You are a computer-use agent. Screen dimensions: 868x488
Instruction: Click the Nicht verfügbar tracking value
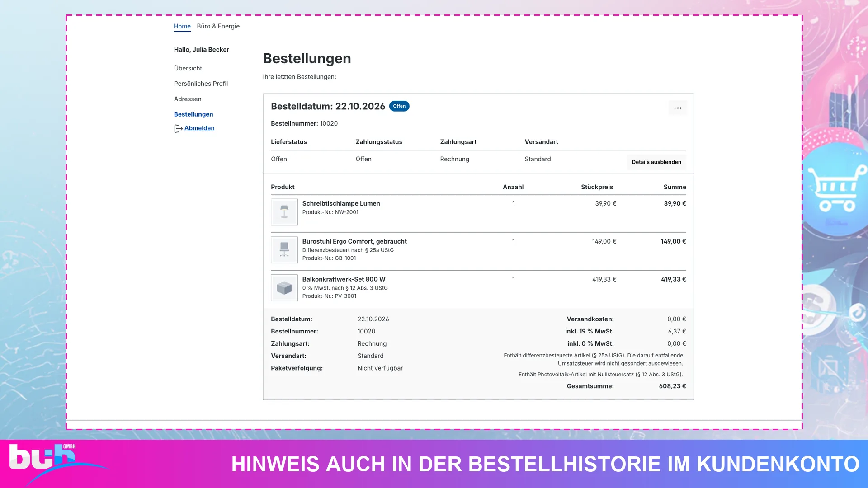pos(380,368)
